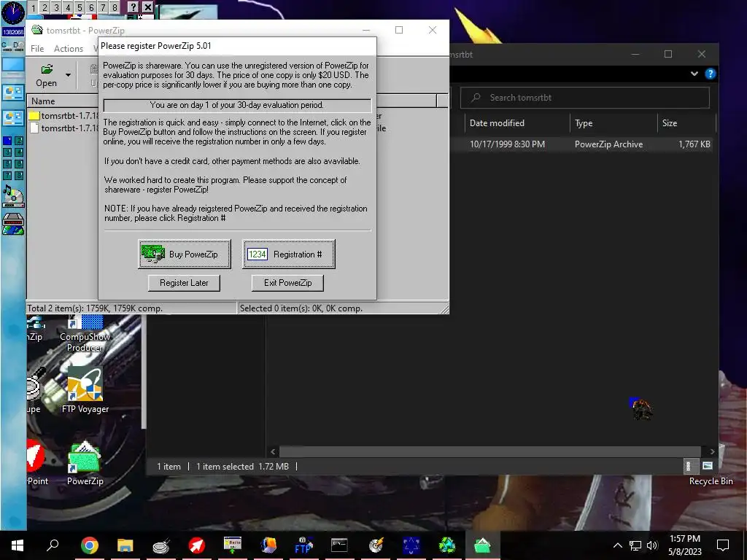
Task: Switch to desktop 1 in the number strip
Action: 33,7
